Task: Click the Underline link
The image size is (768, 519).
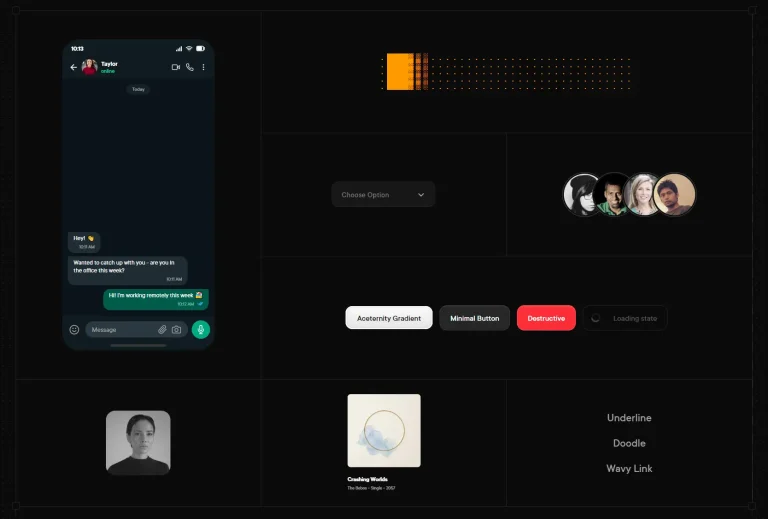Action: click(629, 418)
